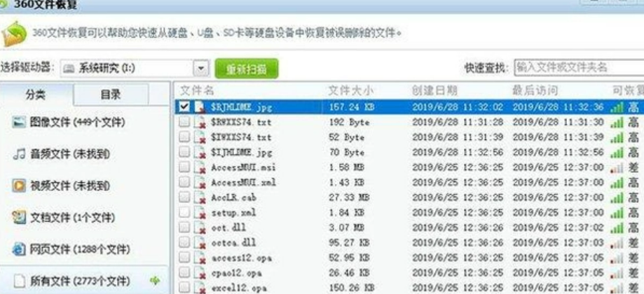Open the 系统研究 (I:) drive combo box

click(x=135, y=69)
